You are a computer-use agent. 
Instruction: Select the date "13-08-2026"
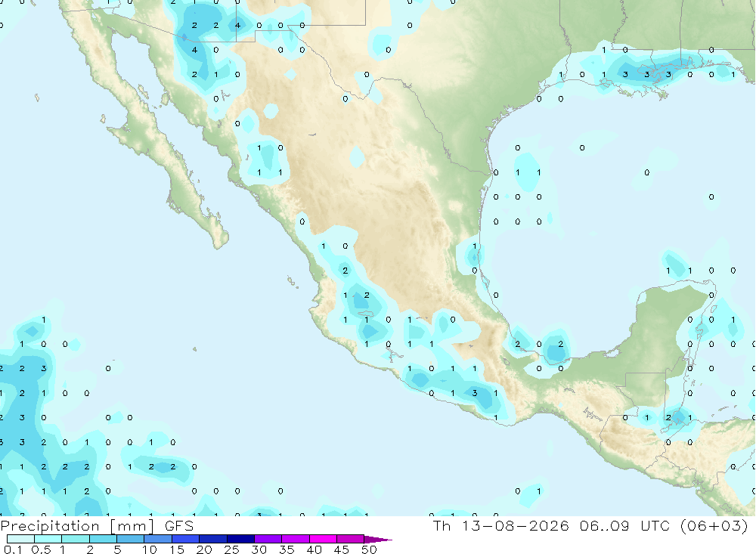tap(515, 525)
